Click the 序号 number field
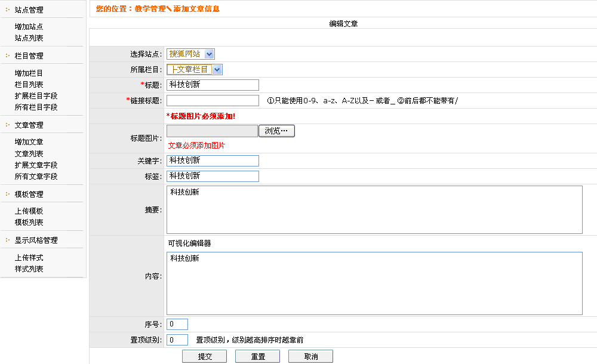This screenshot has height=364, width=597. click(177, 324)
